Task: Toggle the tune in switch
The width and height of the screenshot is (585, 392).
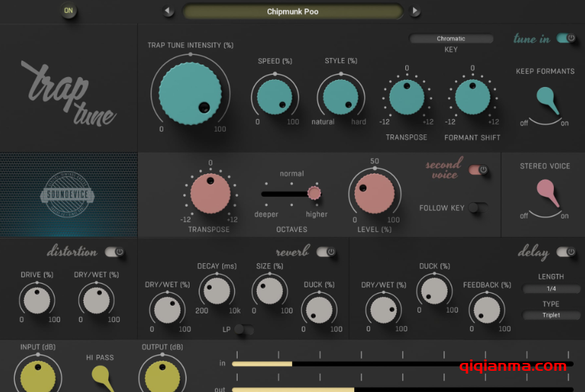Action: pos(566,38)
